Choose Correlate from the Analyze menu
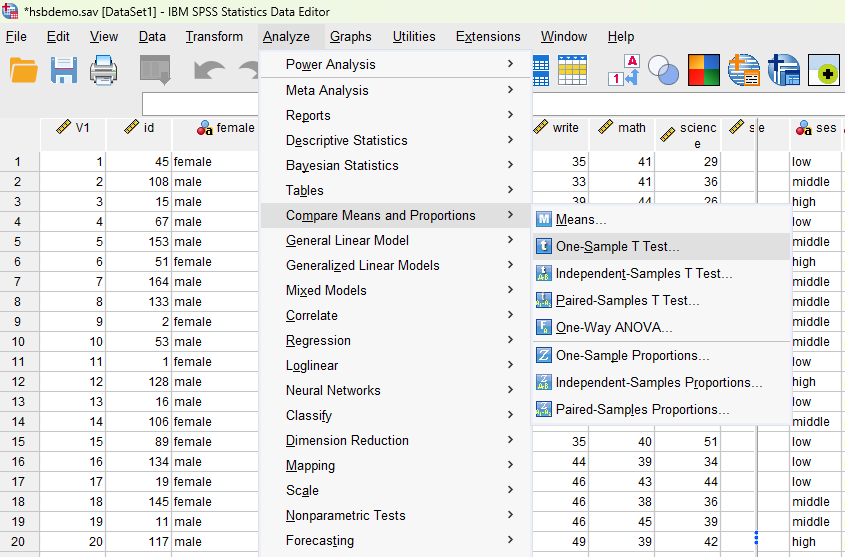Image resolution: width=845 pixels, height=557 pixels. 395,315
